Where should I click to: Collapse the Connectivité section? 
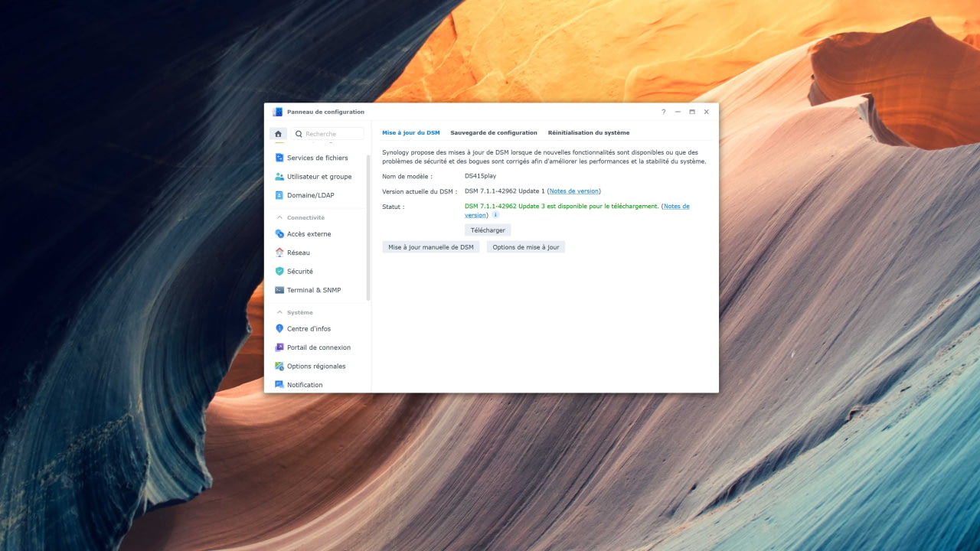tap(279, 217)
